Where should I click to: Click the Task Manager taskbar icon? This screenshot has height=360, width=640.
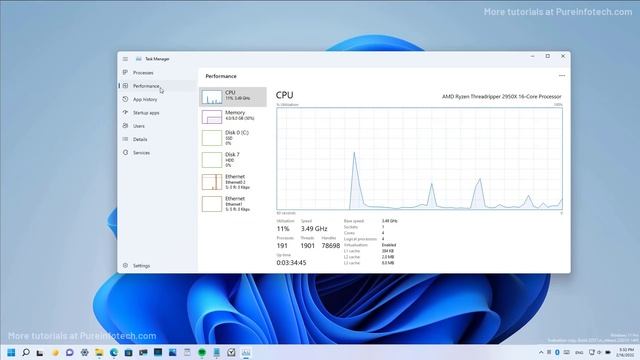coord(246,352)
